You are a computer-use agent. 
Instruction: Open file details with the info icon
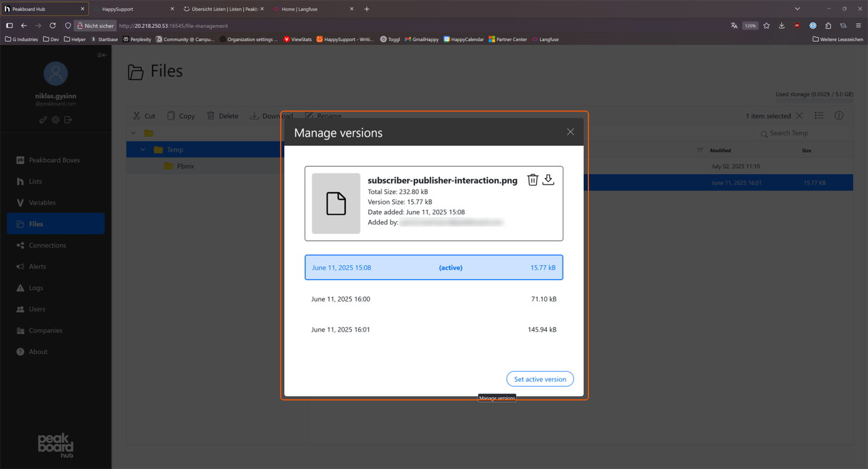(839, 116)
